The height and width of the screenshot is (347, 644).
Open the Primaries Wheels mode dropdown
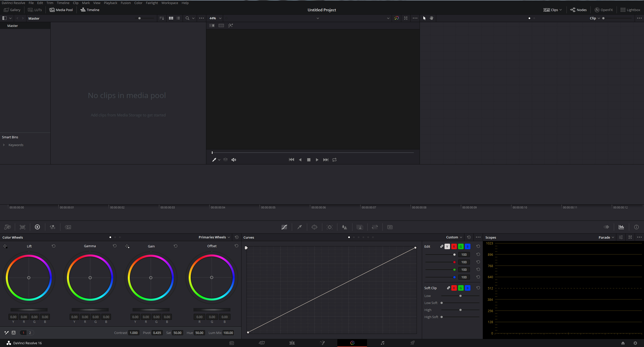click(214, 237)
